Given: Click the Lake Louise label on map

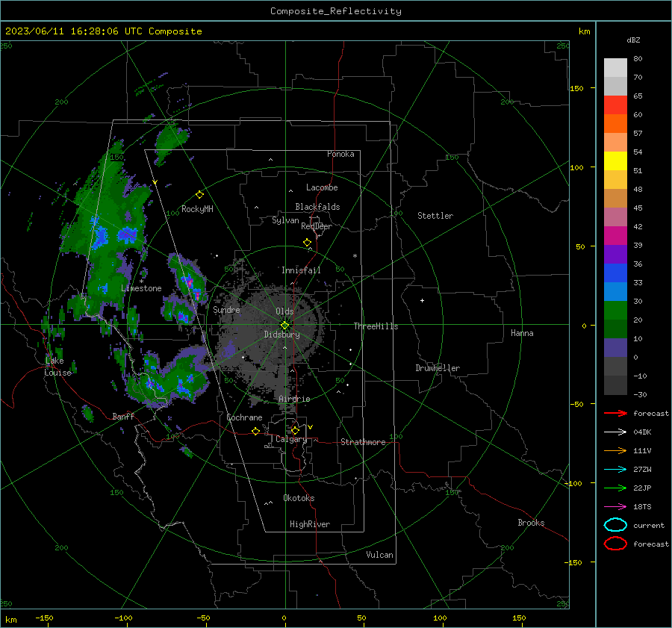Looking at the screenshot, I should click(57, 367).
